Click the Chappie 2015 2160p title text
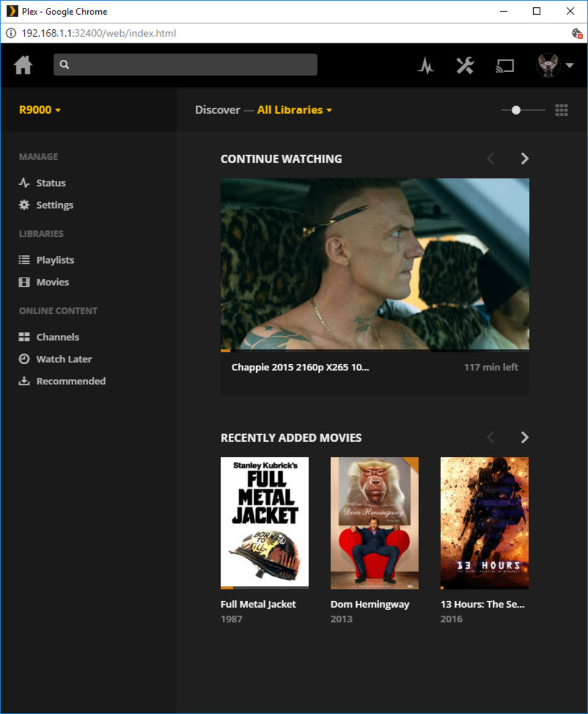The width and height of the screenshot is (588, 714). 300,367
